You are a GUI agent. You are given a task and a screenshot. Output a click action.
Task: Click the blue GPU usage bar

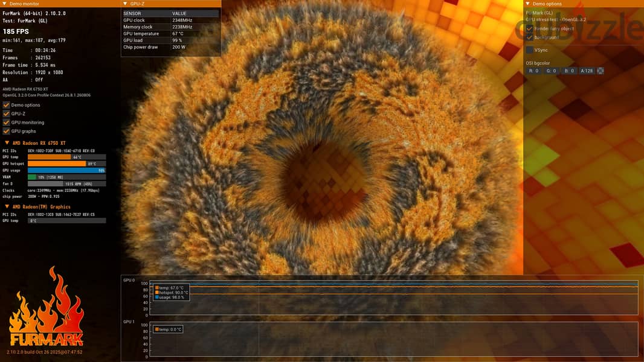pos(66,170)
